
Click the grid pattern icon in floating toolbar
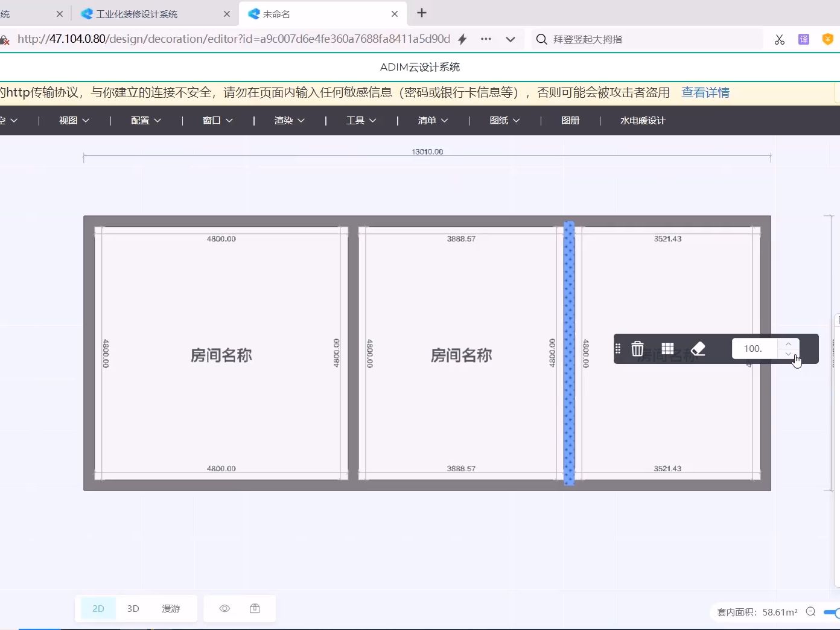pyautogui.click(x=667, y=349)
